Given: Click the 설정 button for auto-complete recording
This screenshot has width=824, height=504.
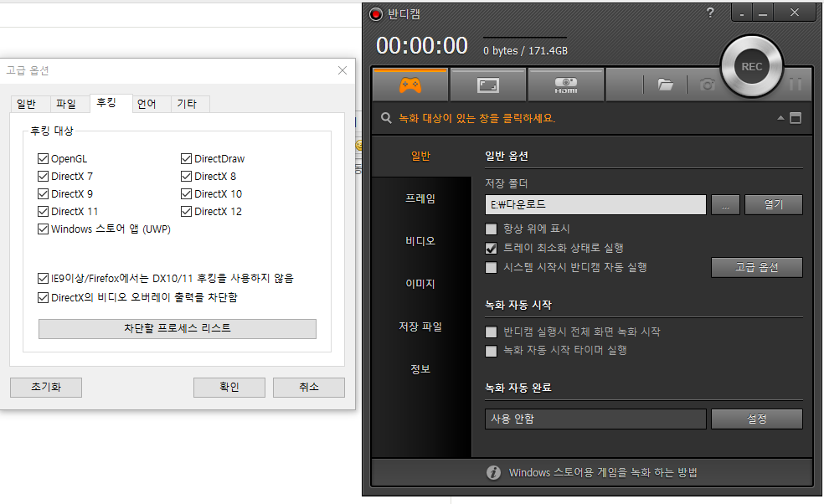Looking at the screenshot, I should (x=757, y=419).
